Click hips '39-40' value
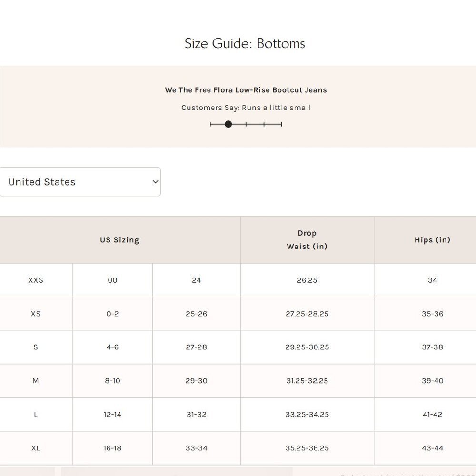Image resolution: width=476 pixels, height=476 pixels. coord(432,381)
